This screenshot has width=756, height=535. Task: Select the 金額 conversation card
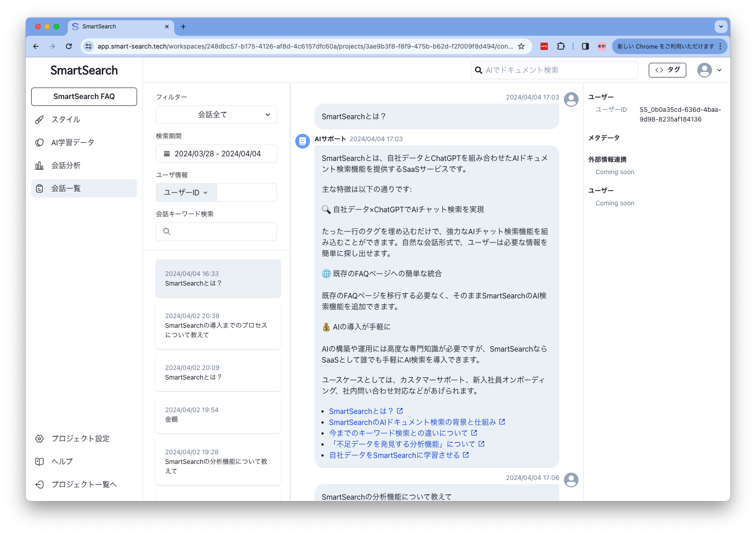click(218, 414)
